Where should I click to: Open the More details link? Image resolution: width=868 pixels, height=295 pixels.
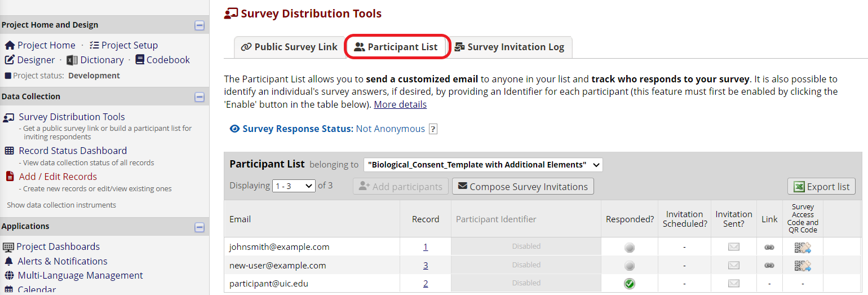pyautogui.click(x=400, y=104)
